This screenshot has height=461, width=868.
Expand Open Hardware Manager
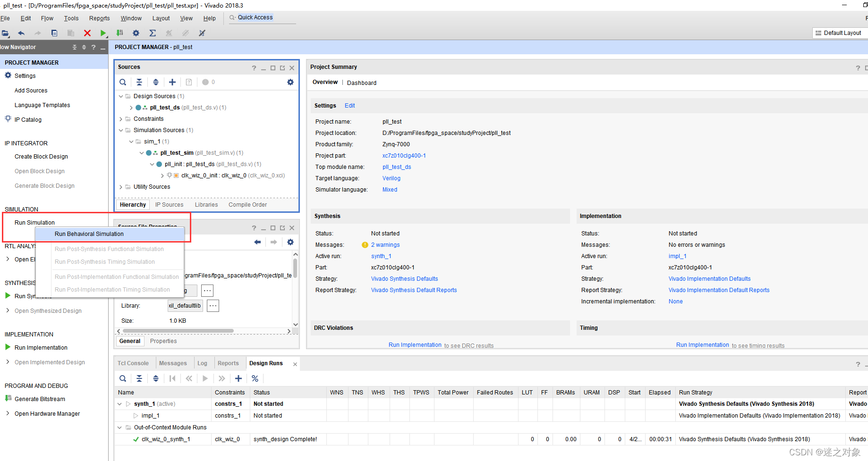pos(8,413)
